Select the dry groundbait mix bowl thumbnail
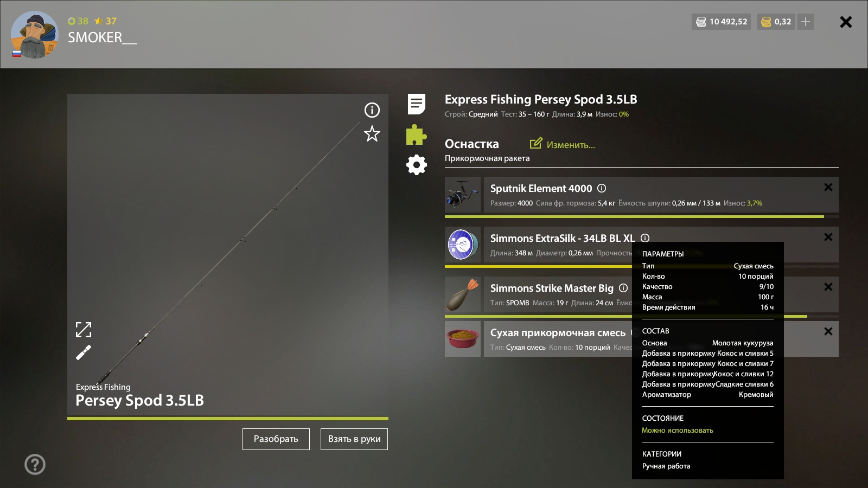Viewport: 868px width, 488px height. (463, 339)
